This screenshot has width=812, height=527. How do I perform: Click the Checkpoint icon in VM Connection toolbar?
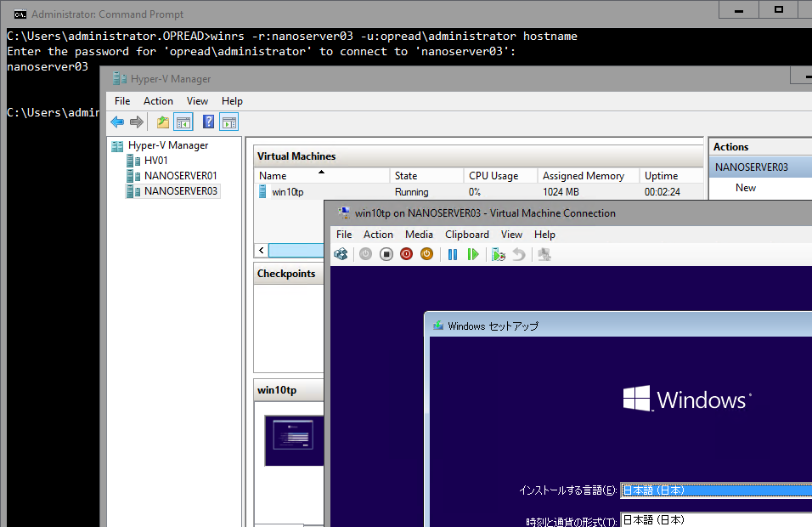pyautogui.click(x=499, y=254)
